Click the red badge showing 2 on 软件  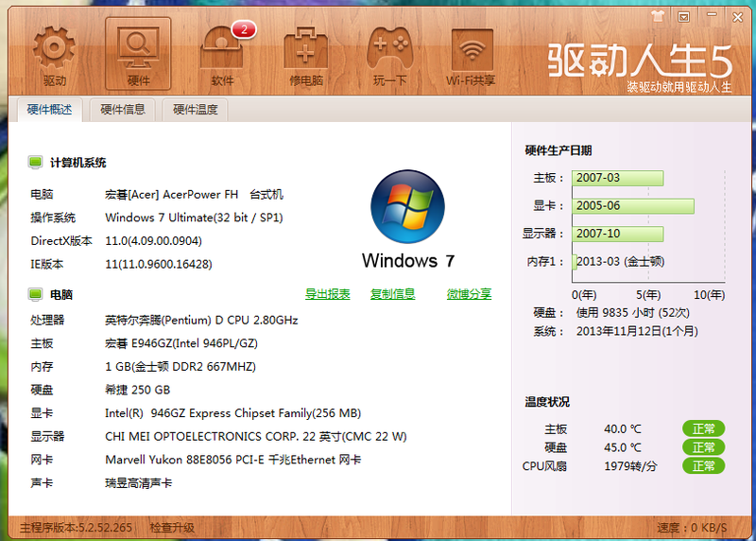tap(244, 30)
